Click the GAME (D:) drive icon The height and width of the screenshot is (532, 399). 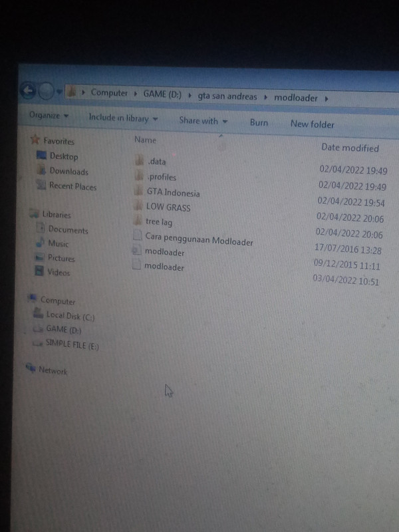(38, 329)
